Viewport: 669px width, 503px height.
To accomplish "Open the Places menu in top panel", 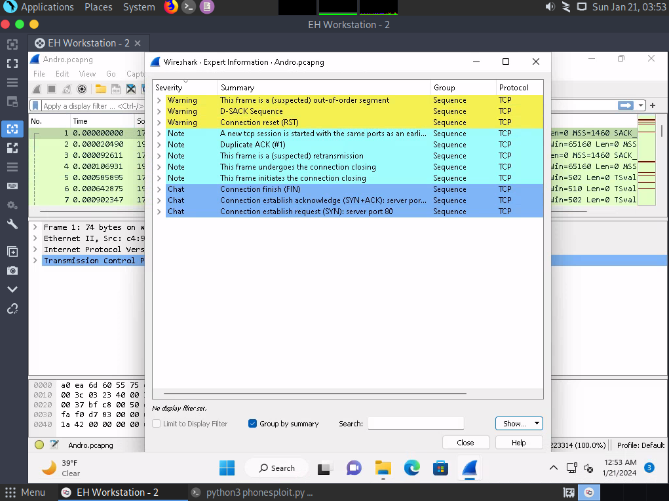I will pos(98,7).
